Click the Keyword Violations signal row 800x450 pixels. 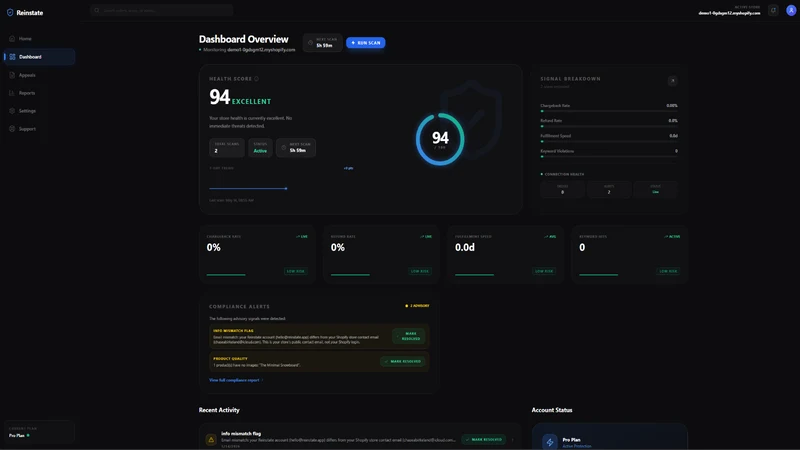[x=609, y=153]
